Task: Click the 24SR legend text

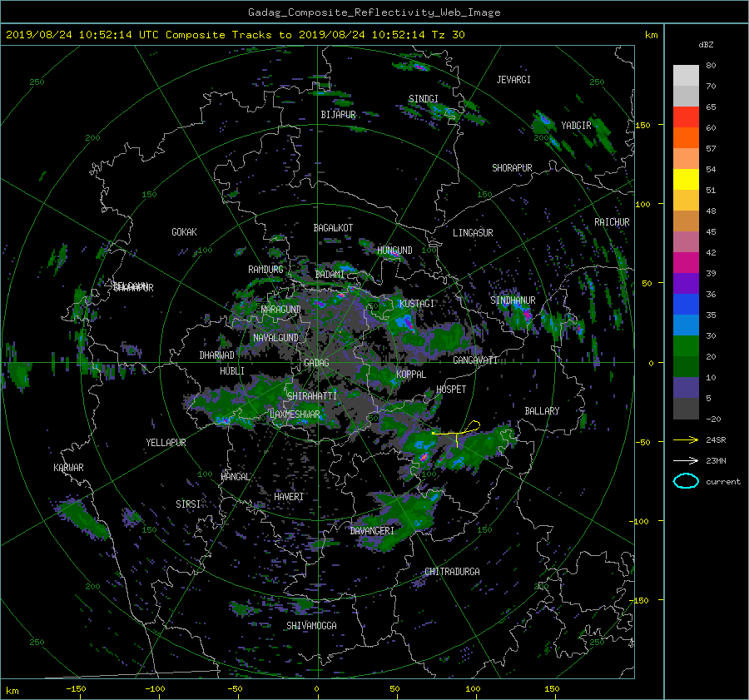Action: click(x=716, y=440)
